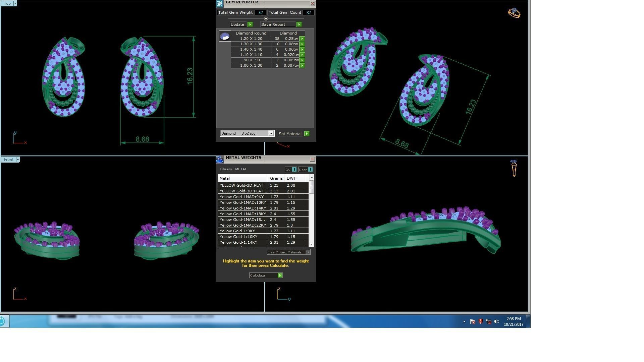The height and width of the screenshot is (362, 644).
Task: Click the green arrow on the 1.40 X 1.40 row
Action: pyautogui.click(x=302, y=50)
